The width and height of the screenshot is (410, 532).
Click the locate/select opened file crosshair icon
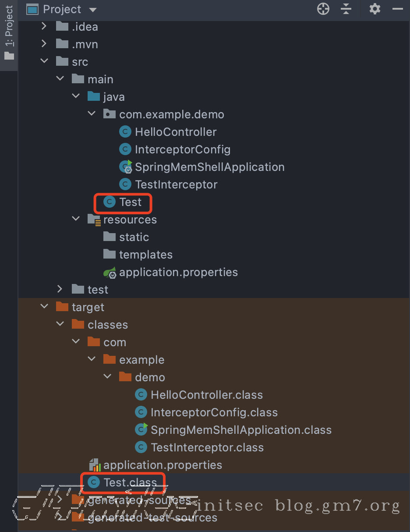click(x=323, y=9)
